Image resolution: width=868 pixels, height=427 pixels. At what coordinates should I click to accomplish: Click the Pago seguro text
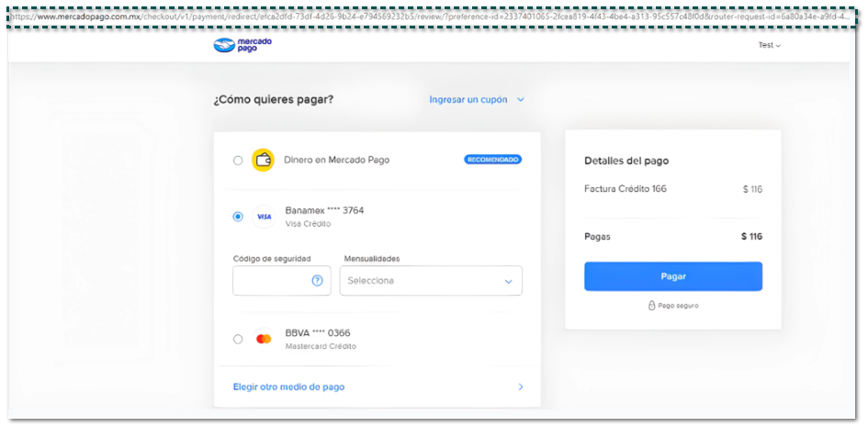click(678, 306)
